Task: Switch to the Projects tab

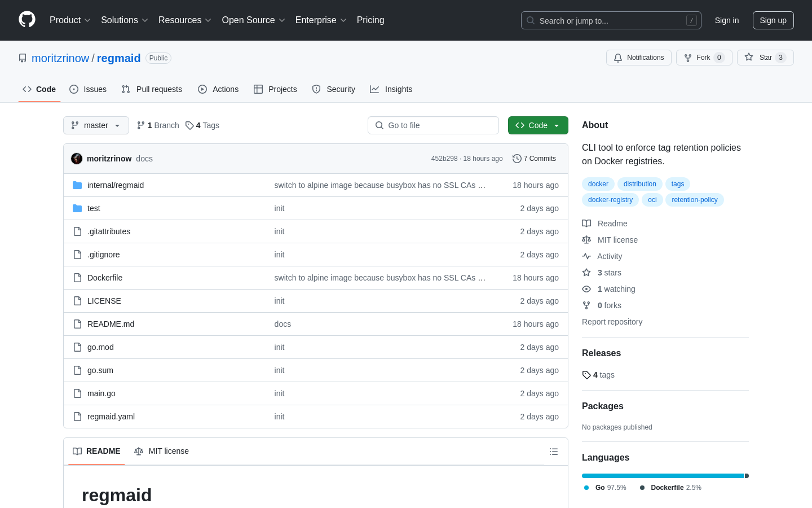Action: pos(275,89)
